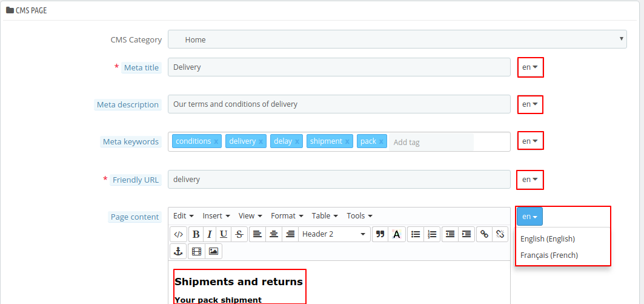Click the Friendly URL input field
The width and height of the screenshot is (644, 304).
pos(339,180)
